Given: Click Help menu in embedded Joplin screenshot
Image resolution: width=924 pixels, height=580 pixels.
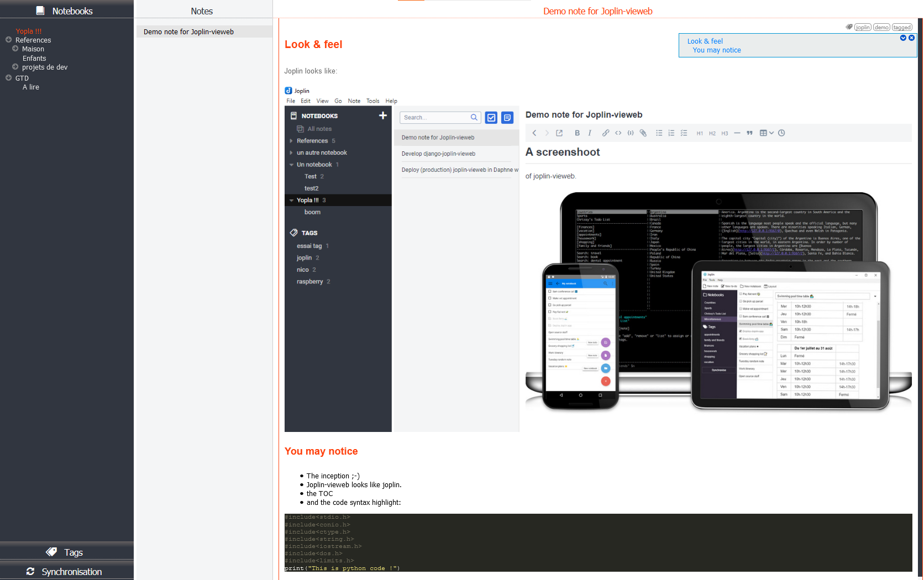Looking at the screenshot, I should pos(391,101).
